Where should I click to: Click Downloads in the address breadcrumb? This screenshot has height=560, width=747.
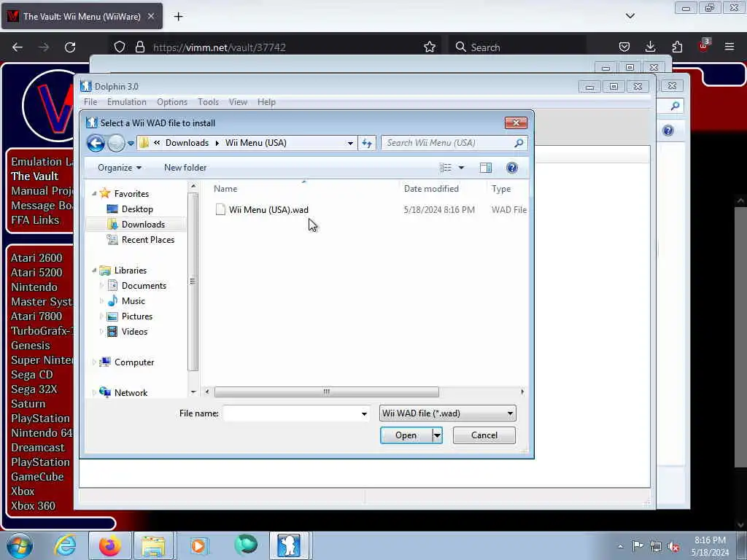[187, 143]
